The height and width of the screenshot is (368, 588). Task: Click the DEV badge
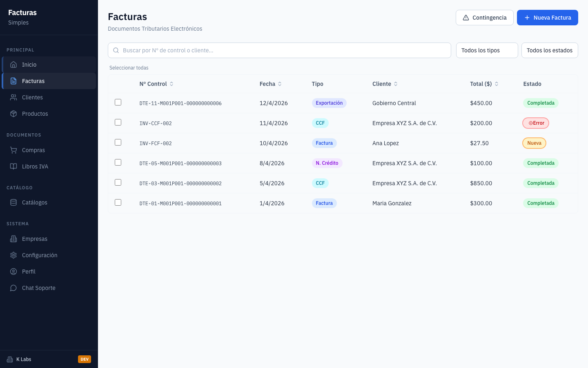point(85,359)
